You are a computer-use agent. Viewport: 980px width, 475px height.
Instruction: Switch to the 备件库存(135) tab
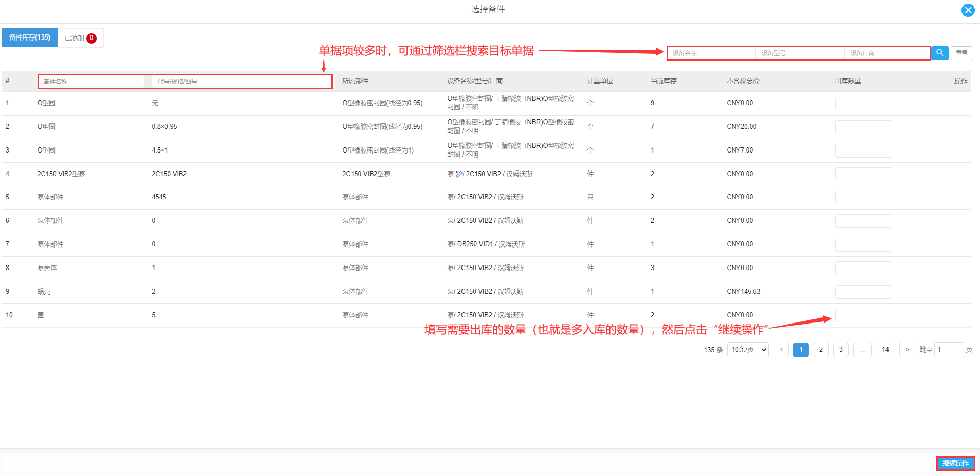[x=30, y=37]
